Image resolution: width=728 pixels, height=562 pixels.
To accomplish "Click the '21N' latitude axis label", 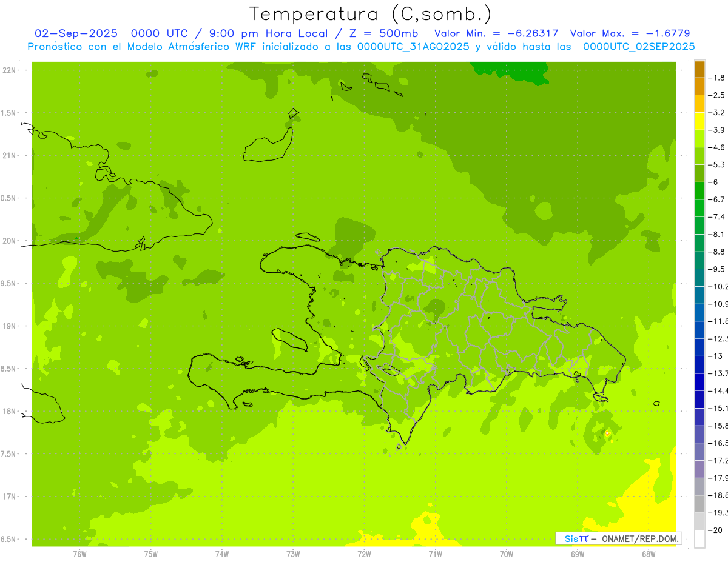I will pos(10,156).
